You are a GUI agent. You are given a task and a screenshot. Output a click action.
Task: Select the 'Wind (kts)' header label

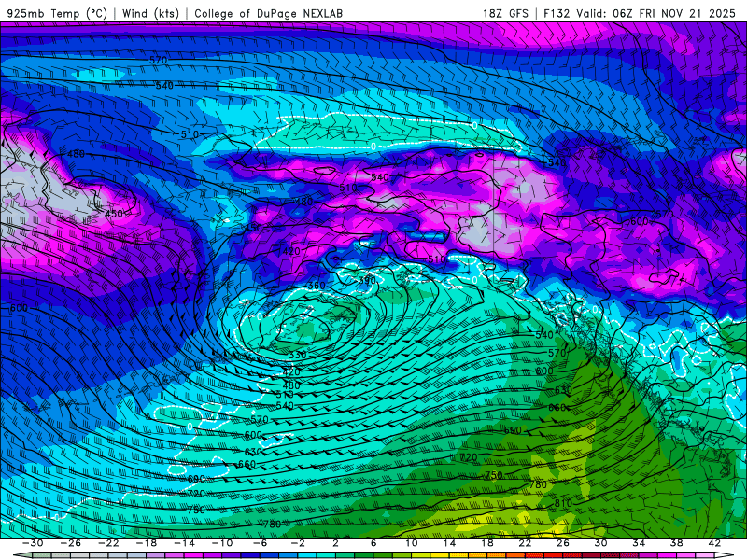click(x=150, y=13)
